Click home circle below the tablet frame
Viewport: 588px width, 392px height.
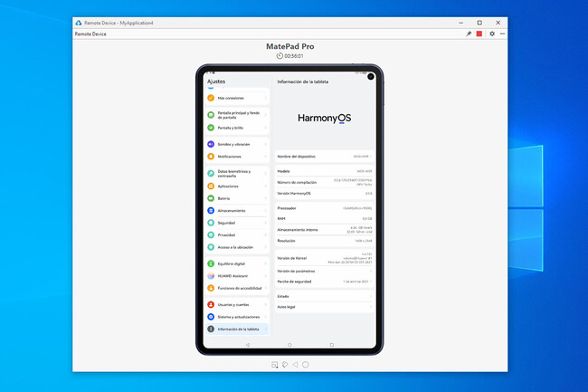point(306,365)
